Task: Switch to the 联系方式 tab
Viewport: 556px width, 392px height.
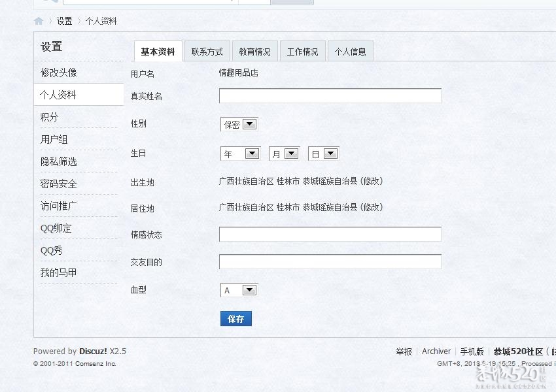Action: [x=207, y=50]
